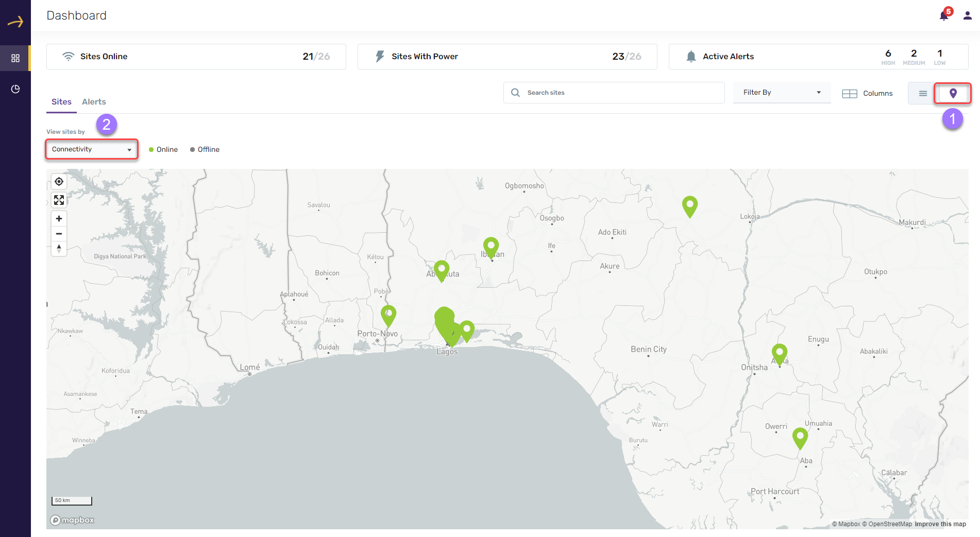Click the 23/26 power count

[627, 57]
